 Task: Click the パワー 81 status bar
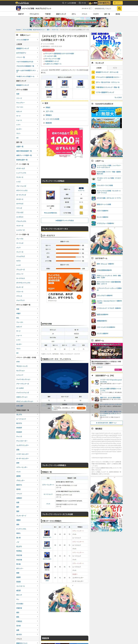[x=69, y=253]
